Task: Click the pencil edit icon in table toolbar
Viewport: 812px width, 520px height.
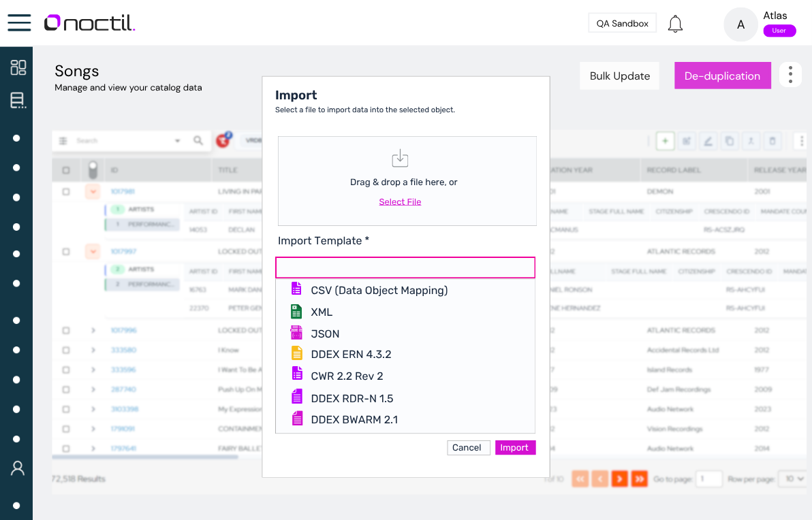Action: [708, 141]
